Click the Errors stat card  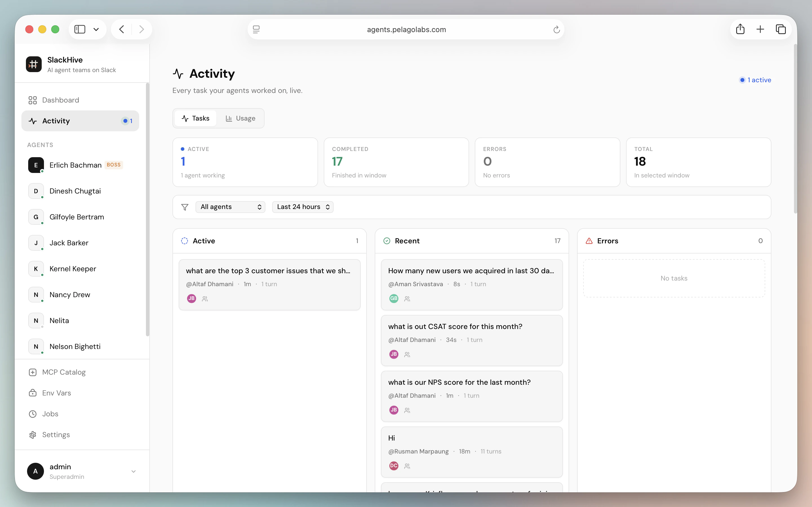[547, 162]
